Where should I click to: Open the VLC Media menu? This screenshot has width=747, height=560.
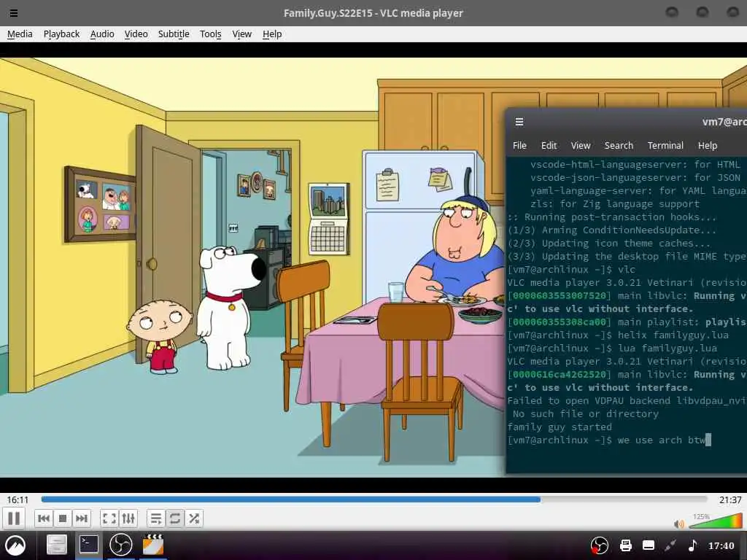click(20, 34)
